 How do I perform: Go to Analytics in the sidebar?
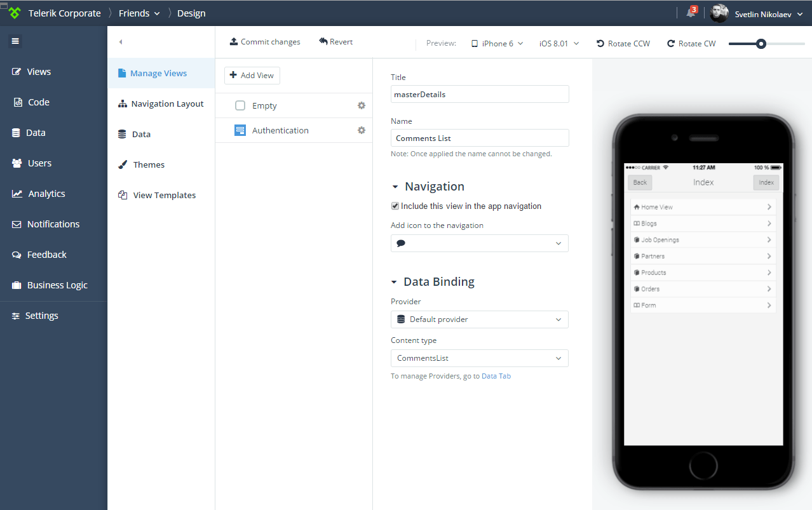coord(46,194)
